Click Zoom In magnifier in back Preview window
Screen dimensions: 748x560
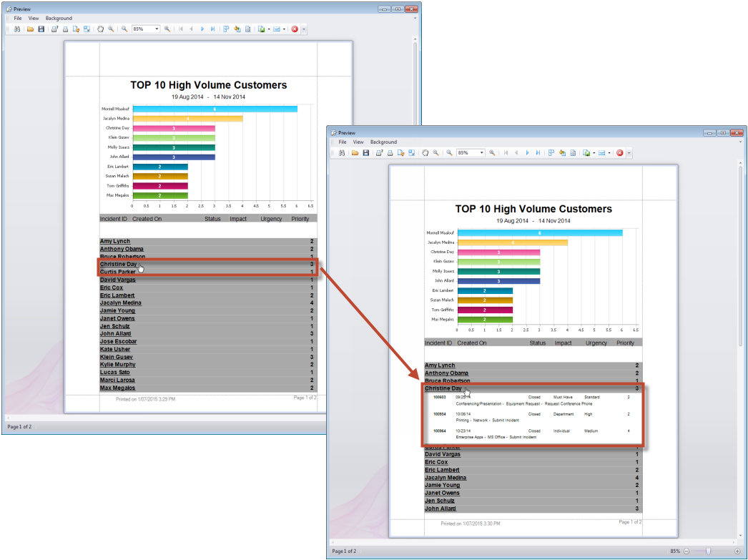pyautogui.click(x=167, y=29)
